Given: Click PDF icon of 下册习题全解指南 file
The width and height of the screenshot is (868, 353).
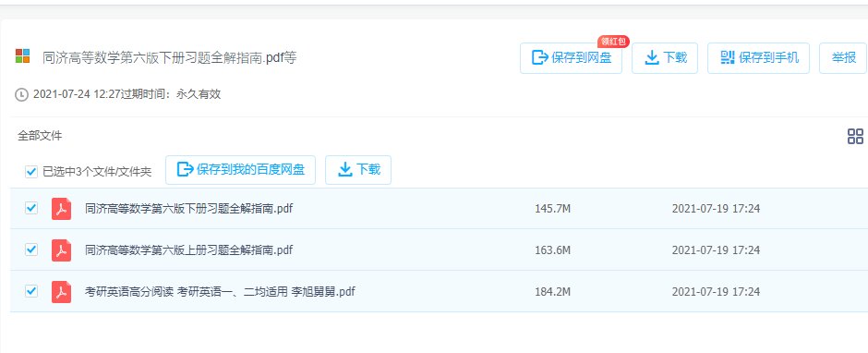Looking at the screenshot, I should pyautogui.click(x=62, y=209).
